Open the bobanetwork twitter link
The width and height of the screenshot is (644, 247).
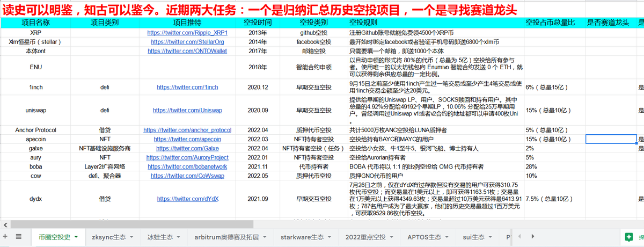(188, 166)
